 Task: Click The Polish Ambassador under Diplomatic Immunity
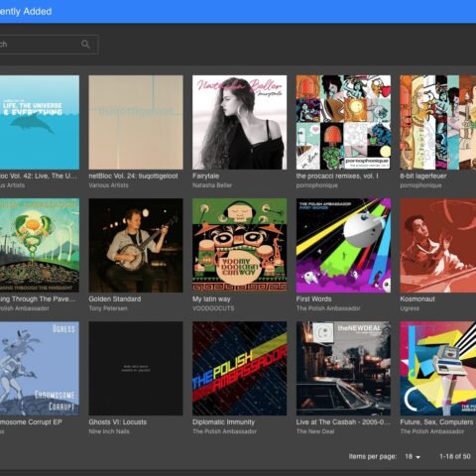tap(224, 431)
